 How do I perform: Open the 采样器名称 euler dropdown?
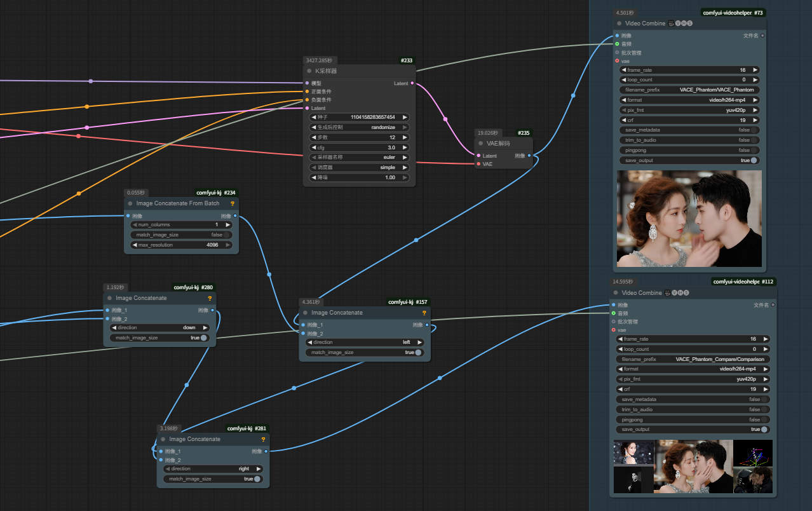pyautogui.click(x=359, y=157)
